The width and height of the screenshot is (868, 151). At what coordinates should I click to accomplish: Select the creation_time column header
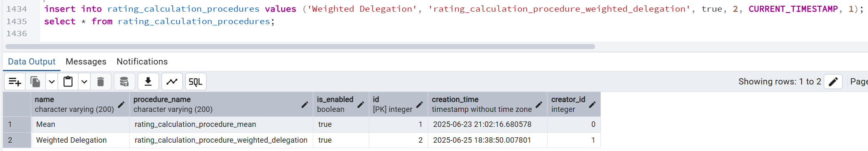click(x=487, y=104)
